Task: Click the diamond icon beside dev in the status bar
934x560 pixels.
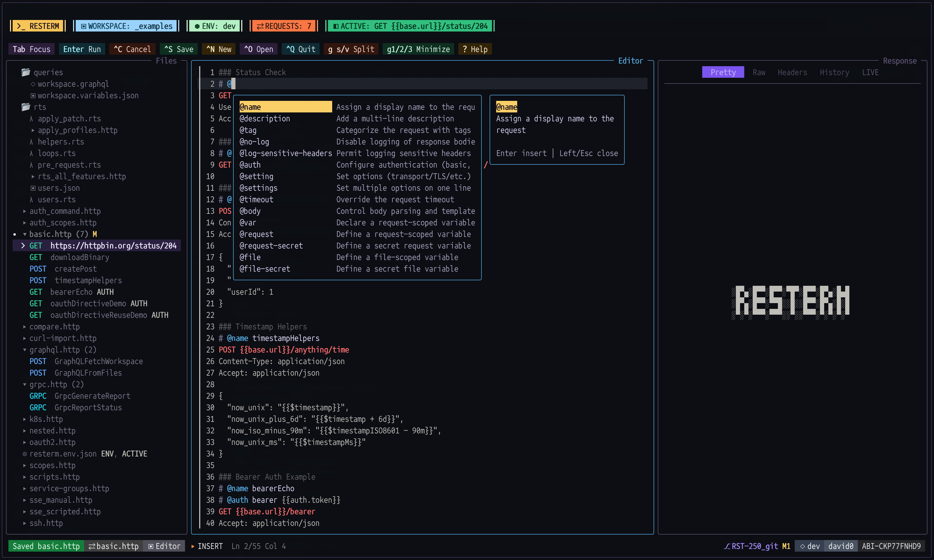Action: 803,546
